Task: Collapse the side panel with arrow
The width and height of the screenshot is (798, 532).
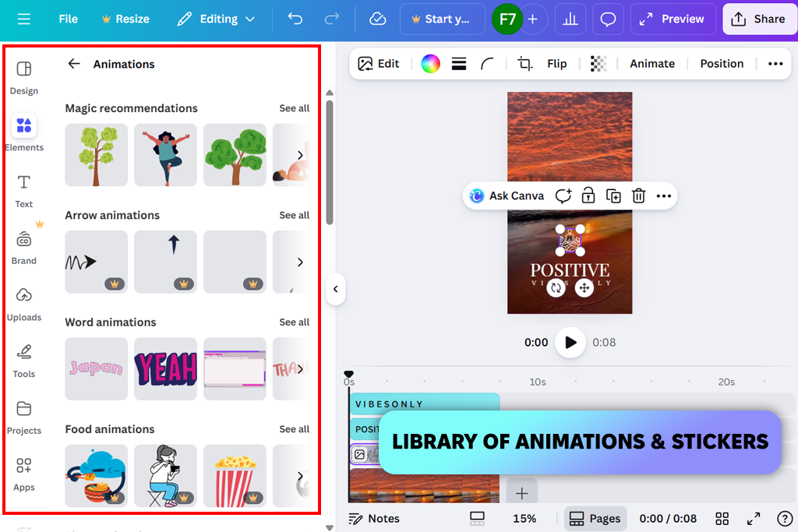Action: tap(335, 289)
